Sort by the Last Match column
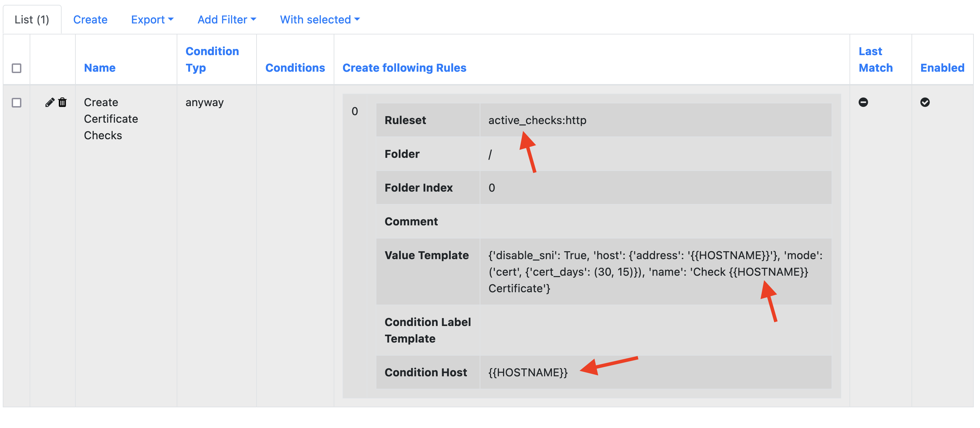980x428 pixels. coord(875,59)
